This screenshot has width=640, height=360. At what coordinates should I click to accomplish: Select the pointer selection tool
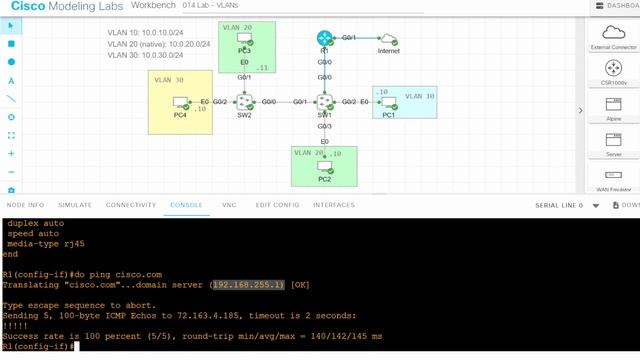tap(11, 26)
